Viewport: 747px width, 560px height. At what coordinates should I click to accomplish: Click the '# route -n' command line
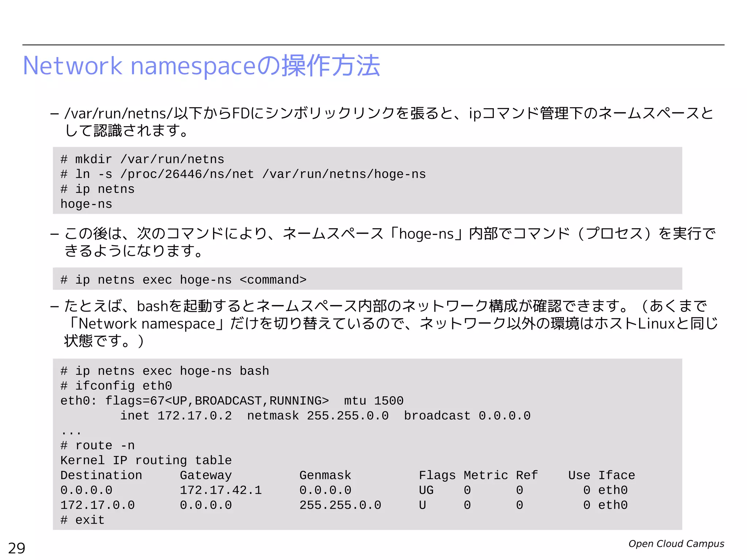click(x=97, y=446)
